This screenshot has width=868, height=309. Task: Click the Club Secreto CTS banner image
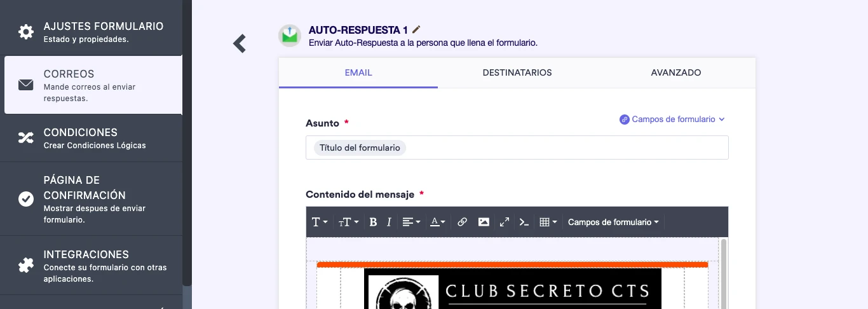513,289
